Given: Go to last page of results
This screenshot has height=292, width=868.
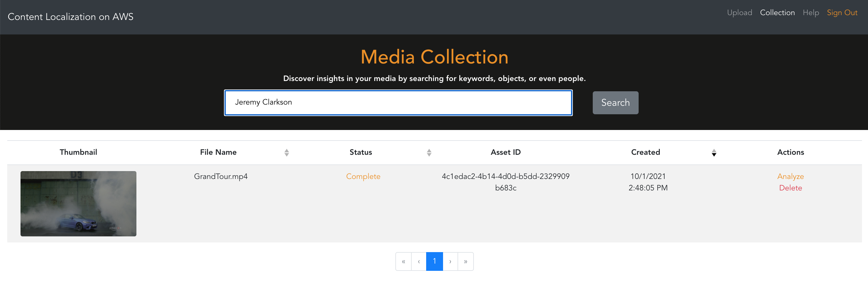Looking at the screenshot, I should point(465,261).
